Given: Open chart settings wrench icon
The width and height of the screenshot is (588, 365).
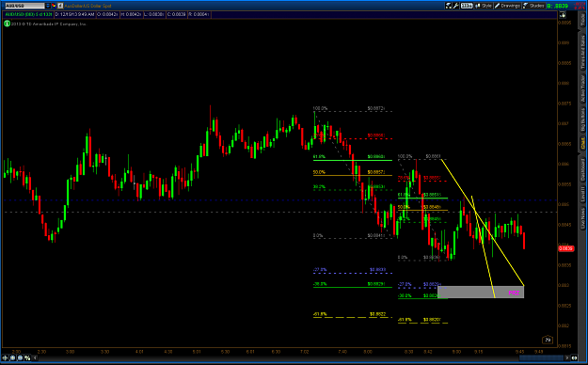Looking at the screenshot, I should [456, 6].
